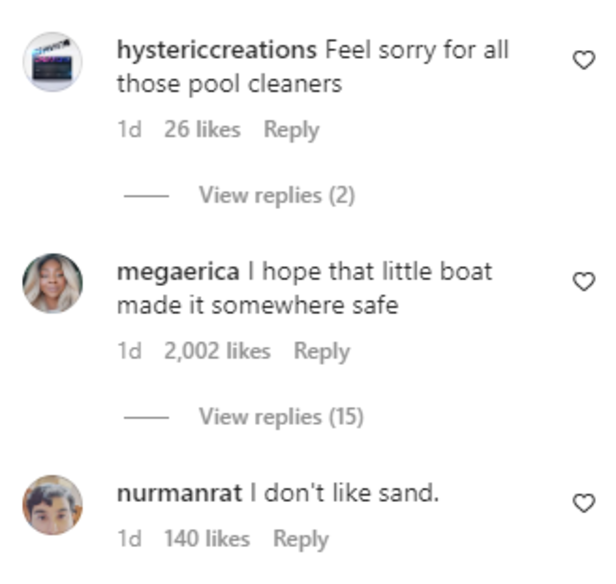Reply to the little boat comment

coord(321,351)
